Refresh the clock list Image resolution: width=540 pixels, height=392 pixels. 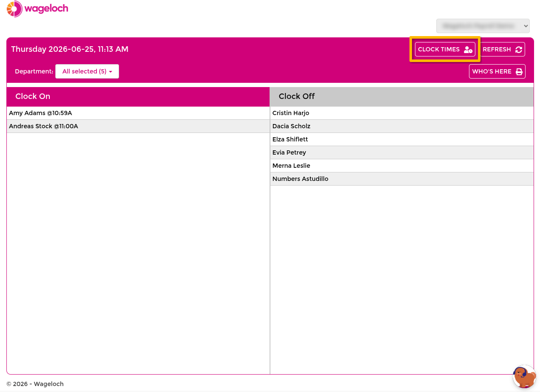click(502, 49)
